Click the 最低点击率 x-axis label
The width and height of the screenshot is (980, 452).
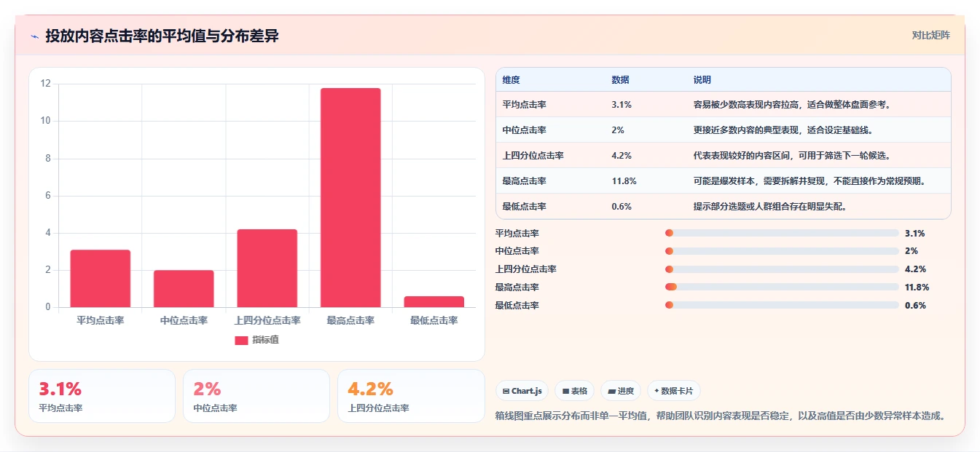coord(434,320)
